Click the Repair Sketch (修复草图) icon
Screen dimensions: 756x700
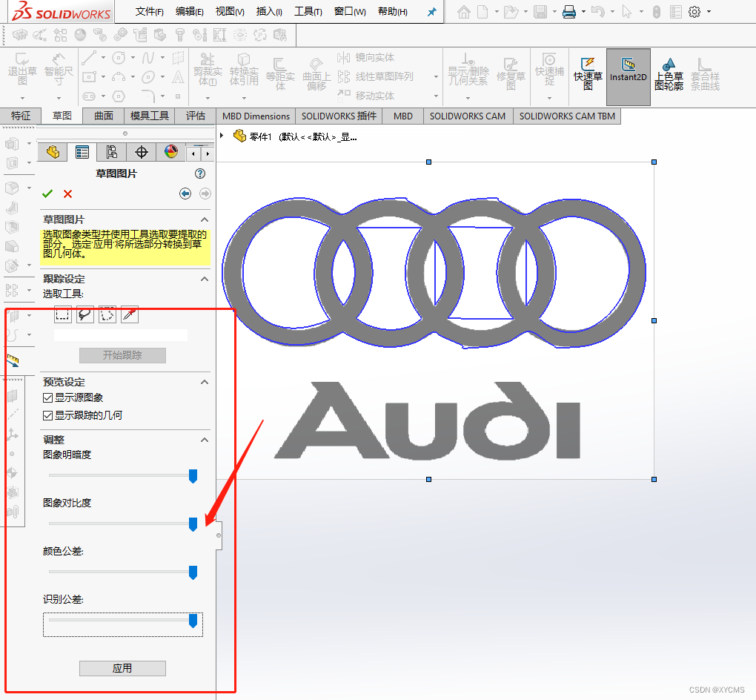[511, 73]
